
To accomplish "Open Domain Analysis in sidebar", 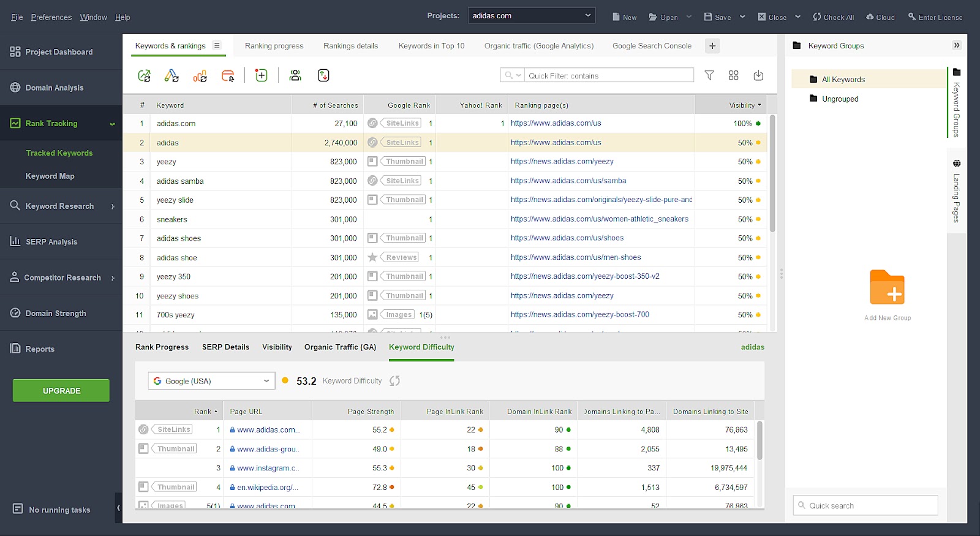I will click(55, 88).
